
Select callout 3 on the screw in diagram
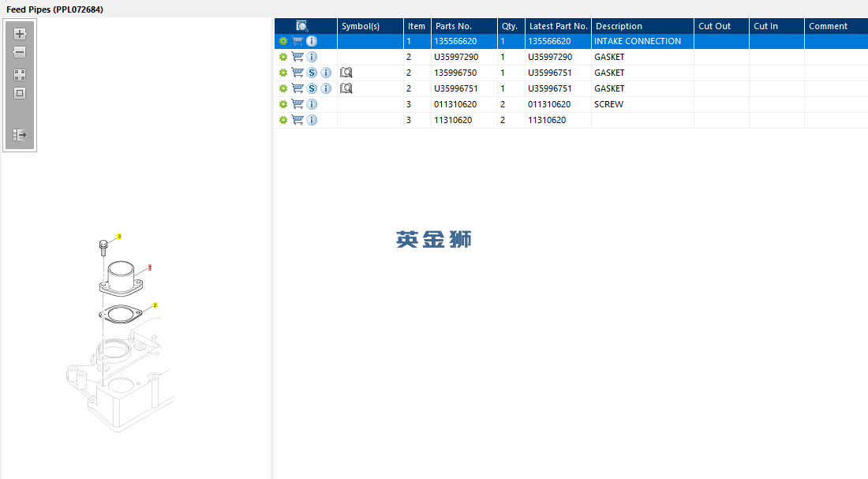(x=119, y=237)
